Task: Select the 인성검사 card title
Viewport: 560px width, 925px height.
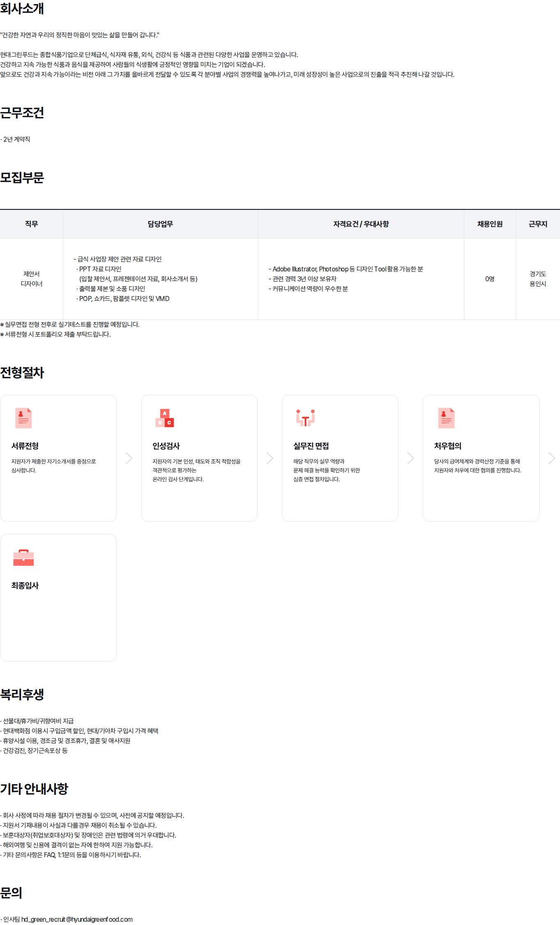Action: tap(166, 446)
